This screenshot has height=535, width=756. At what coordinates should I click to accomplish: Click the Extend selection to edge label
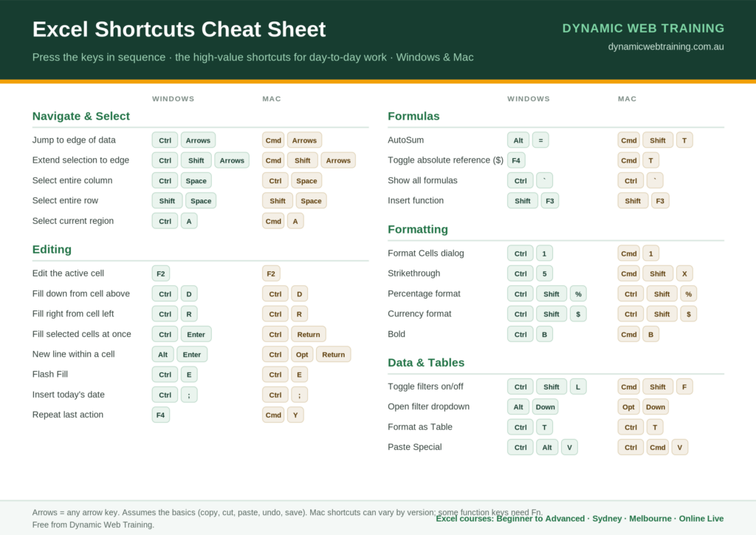point(80,160)
